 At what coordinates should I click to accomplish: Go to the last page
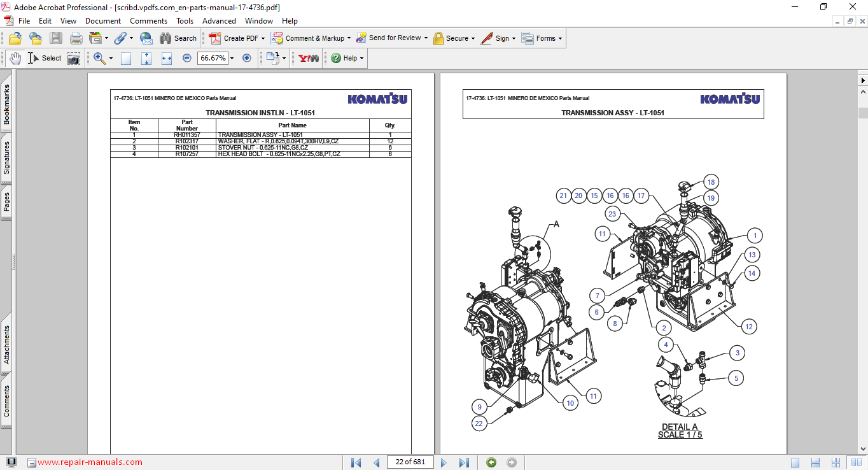(464, 462)
